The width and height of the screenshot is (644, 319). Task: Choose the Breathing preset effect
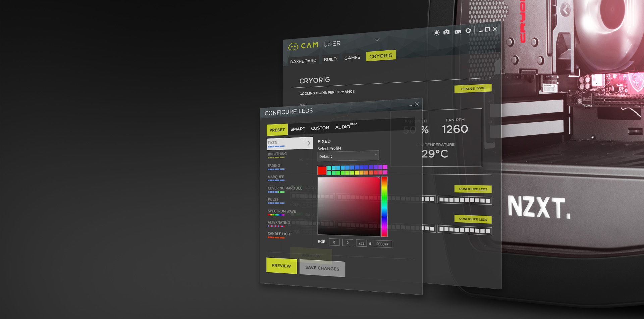tap(277, 155)
